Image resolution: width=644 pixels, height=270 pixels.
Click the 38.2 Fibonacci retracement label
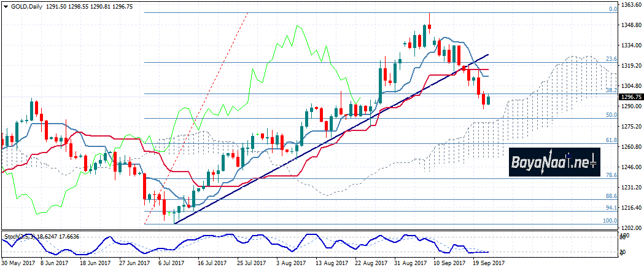click(611, 90)
